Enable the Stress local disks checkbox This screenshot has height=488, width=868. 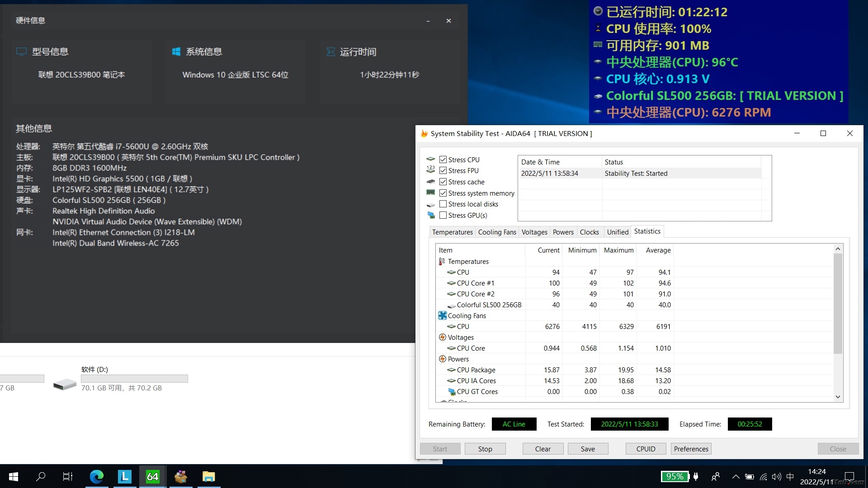pyautogui.click(x=443, y=204)
